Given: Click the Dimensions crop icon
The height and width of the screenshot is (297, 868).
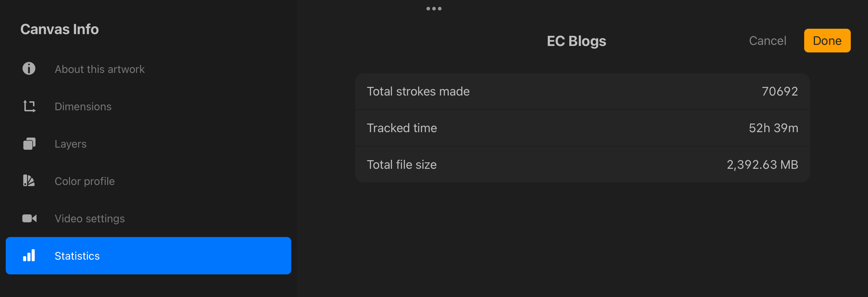Looking at the screenshot, I should (29, 106).
